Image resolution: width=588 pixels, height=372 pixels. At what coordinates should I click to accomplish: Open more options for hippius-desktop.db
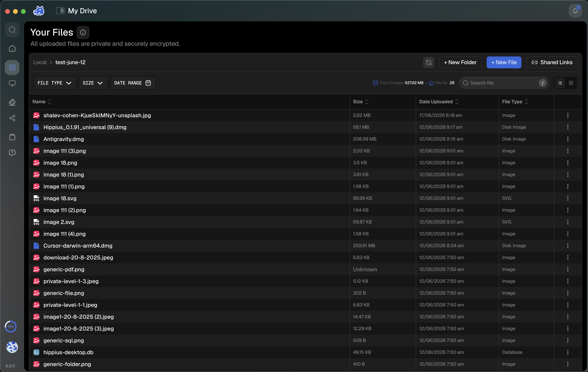pyautogui.click(x=568, y=352)
